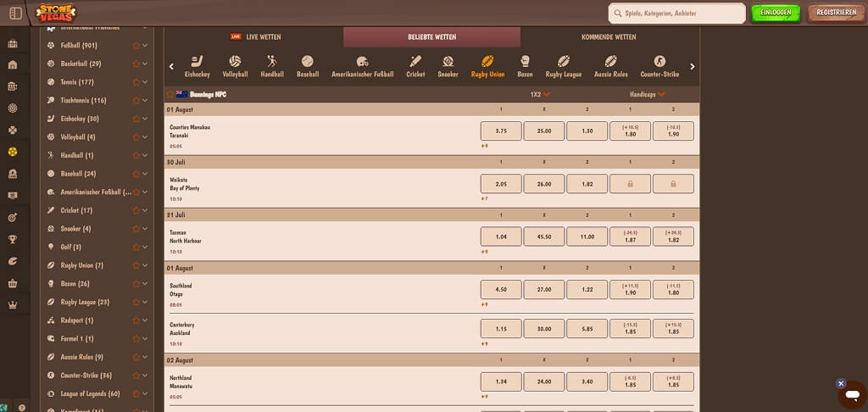868x412 pixels.
Task: Favorite Basketball with its star
Action: point(136,64)
